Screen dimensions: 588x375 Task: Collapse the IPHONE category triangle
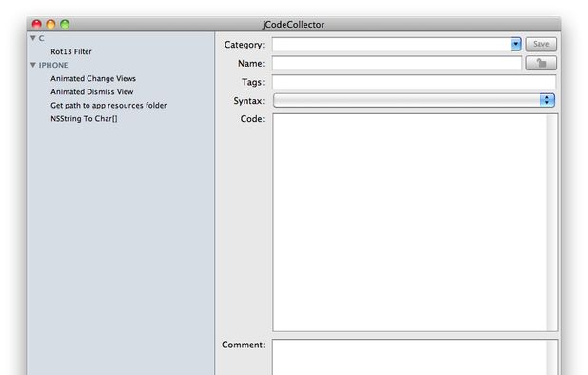(33, 65)
